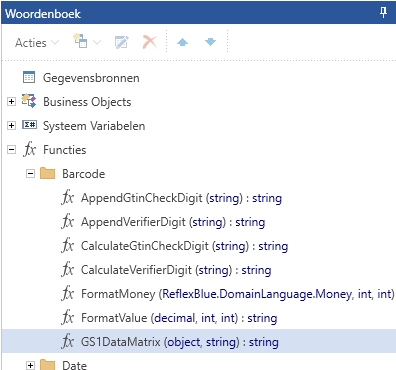The image size is (396, 370).
Task: Select GS1DataMatrix function
Action: [180, 342]
